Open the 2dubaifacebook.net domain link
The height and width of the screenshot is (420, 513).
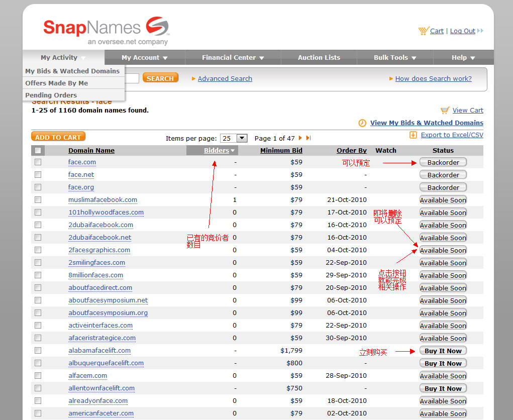click(x=100, y=238)
